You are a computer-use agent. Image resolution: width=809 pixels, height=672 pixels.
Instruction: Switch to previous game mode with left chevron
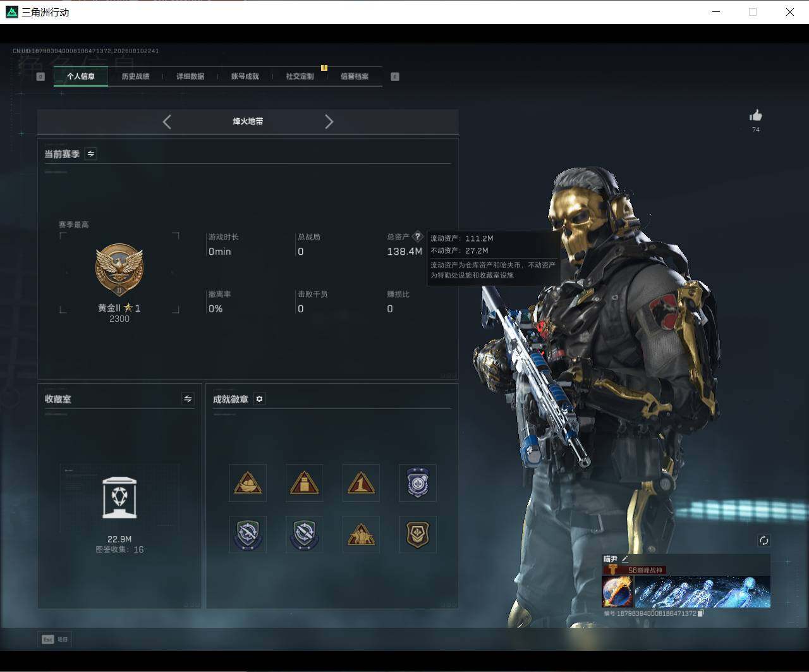point(167,121)
